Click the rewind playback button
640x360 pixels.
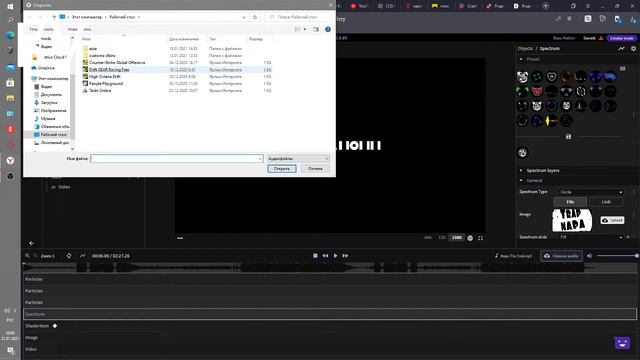tap(325, 256)
